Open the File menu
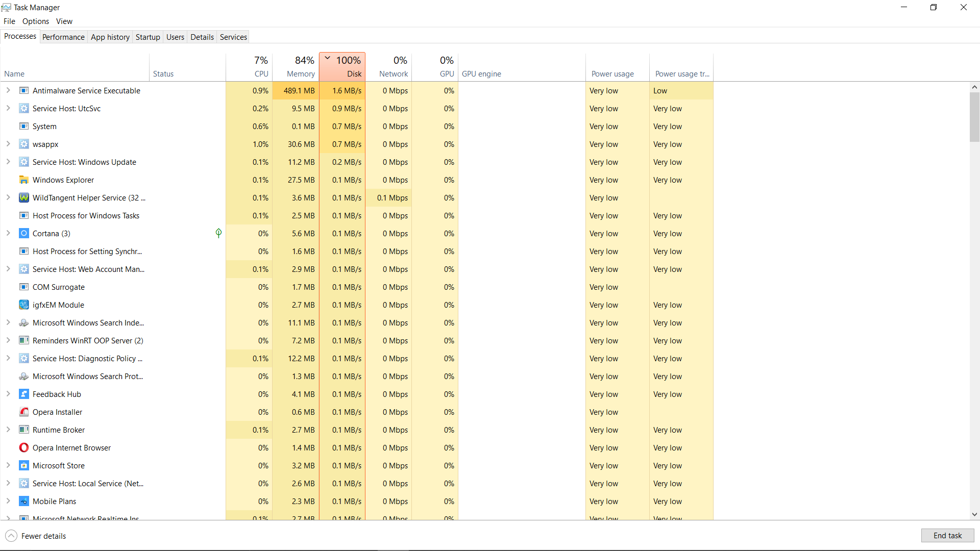The height and width of the screenshot is (551, 980). click(9, 21)
